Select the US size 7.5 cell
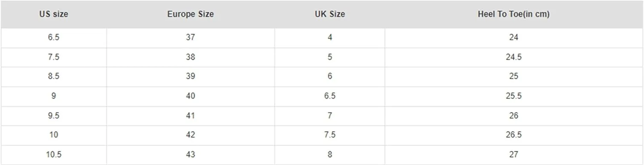Viewport: 644px width, 165px height. (54, 57)
